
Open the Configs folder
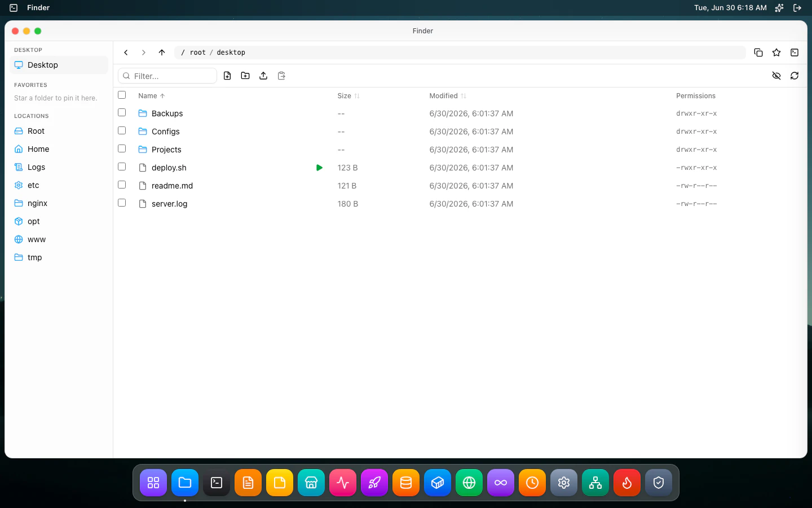pyautogui.click(x=166, y=132)
